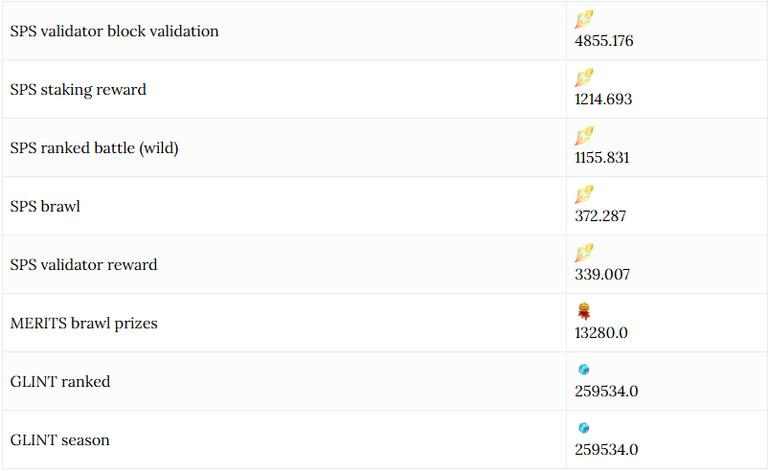Select the SPS staking reward label
The width and height of the screenshot is (768, 471).
point(78,90)
